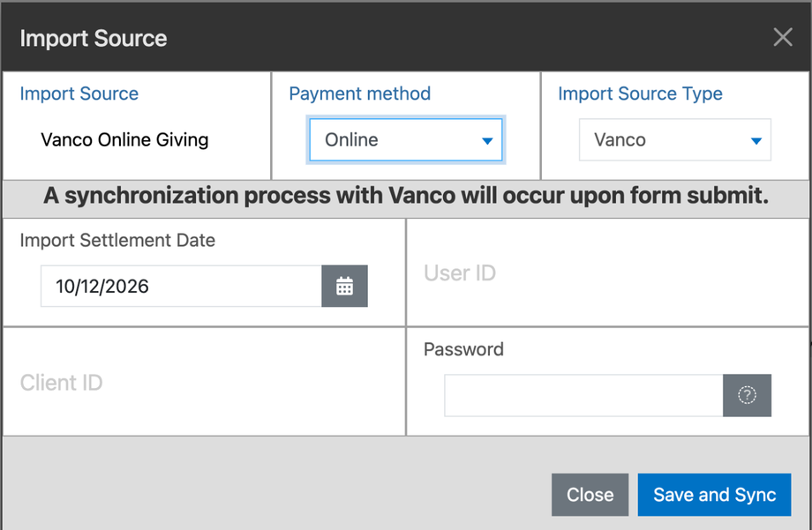This screenshot has height=530, width=812.
Task: Click the Import Settlement Date label
Action: click(x=117, y=240)
